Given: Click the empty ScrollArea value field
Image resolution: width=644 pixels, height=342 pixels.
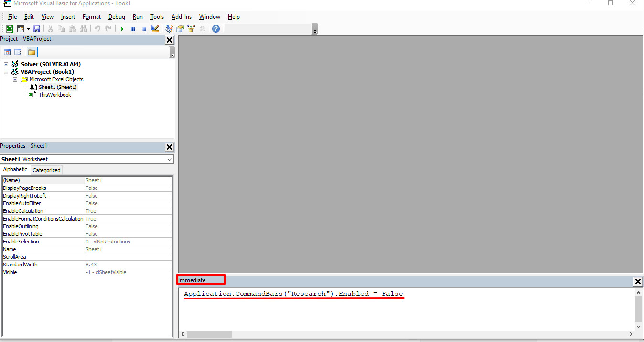Looking at the screenshot, I should [128, 257].
